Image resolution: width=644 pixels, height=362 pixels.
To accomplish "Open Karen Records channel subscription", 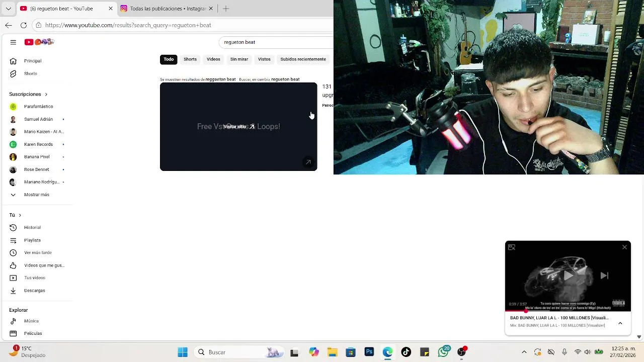I will pyautogui.click(x=36, y=144).
